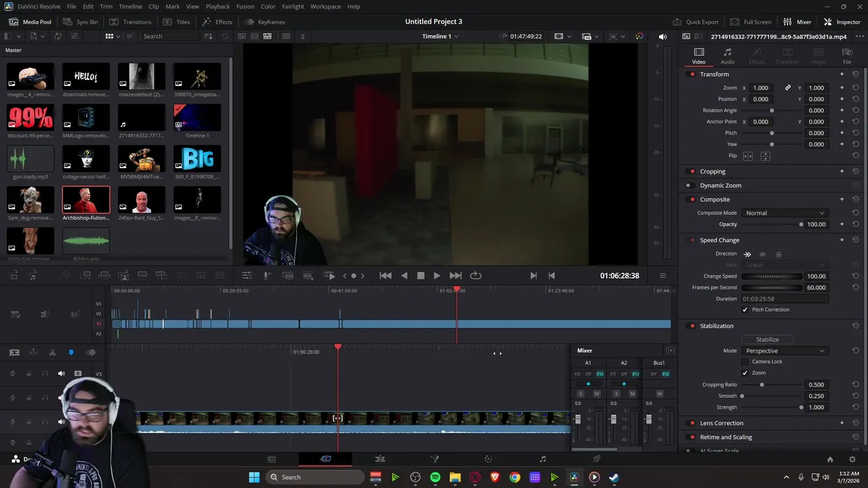Uncheck the Pitch Correction checkbox
Viewport: 868px width, 488px height.
(x=745, y=310)
